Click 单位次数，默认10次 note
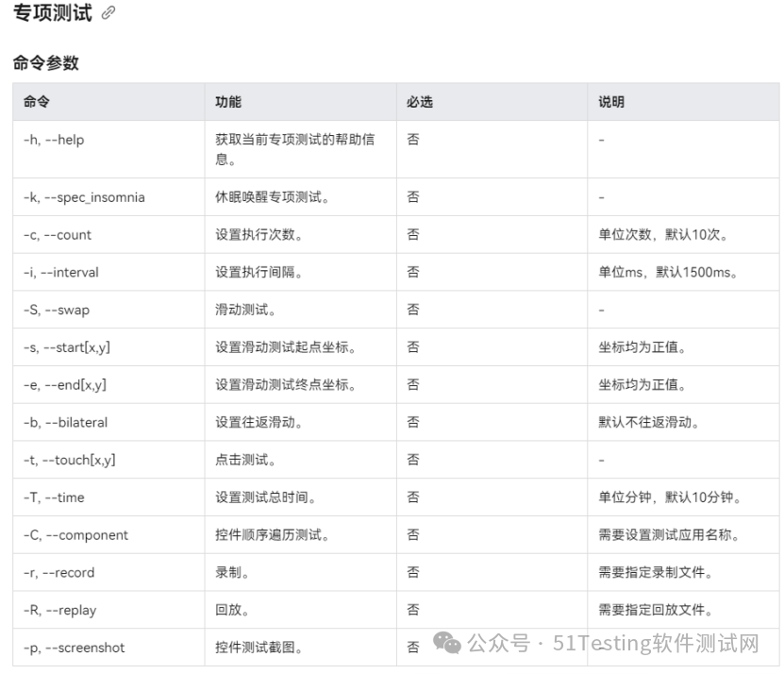The image size is (784, 674). [663, 235]
